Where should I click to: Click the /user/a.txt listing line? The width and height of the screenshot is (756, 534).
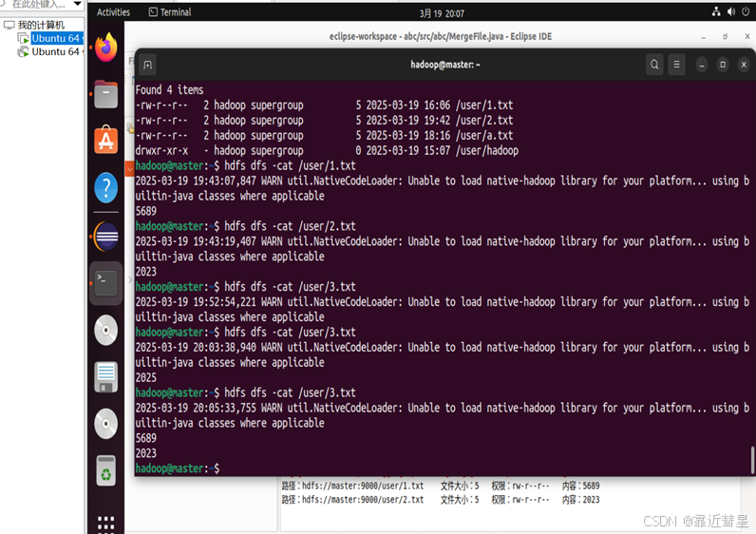tap(324, 136)
